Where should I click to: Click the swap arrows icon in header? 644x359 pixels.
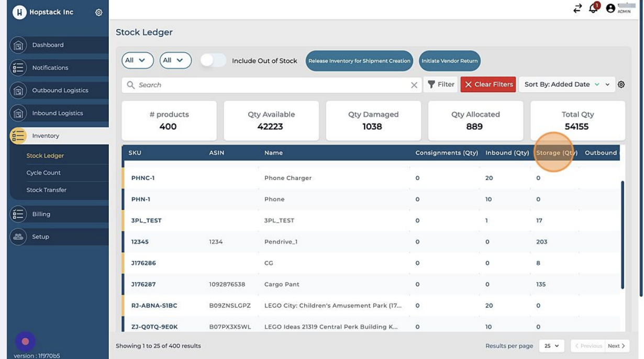[x=578, y=8]
